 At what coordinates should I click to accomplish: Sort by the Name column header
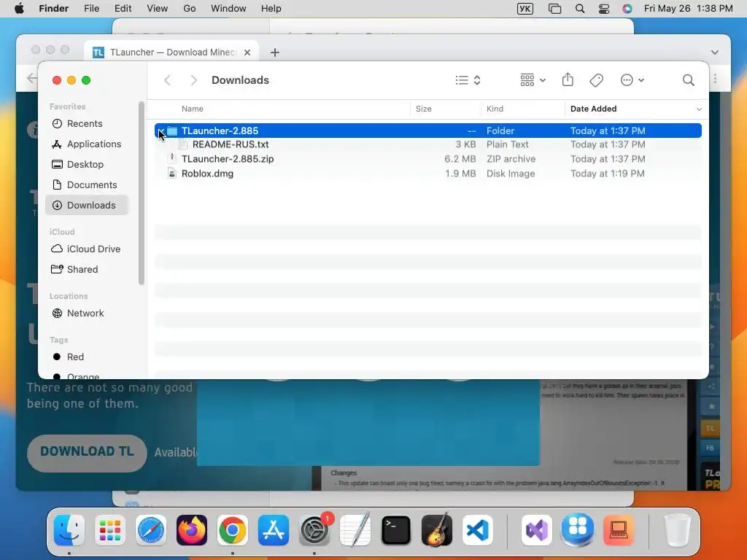[193, 109]
